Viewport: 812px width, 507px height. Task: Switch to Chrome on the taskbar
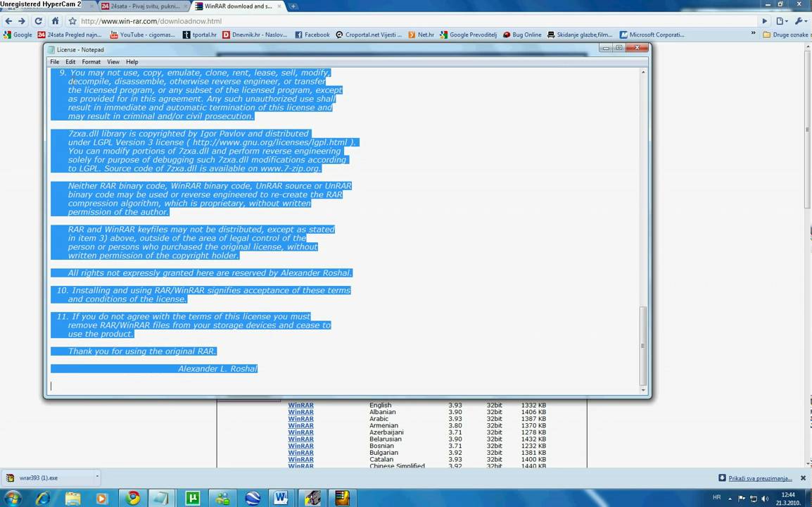(133, 498)
